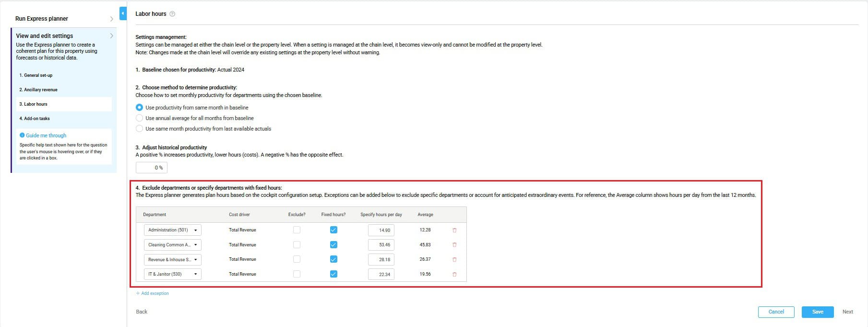Uncheck Fixed hours for IT & Janitor
The image size is (868, 327).
[x=333, y=274]
